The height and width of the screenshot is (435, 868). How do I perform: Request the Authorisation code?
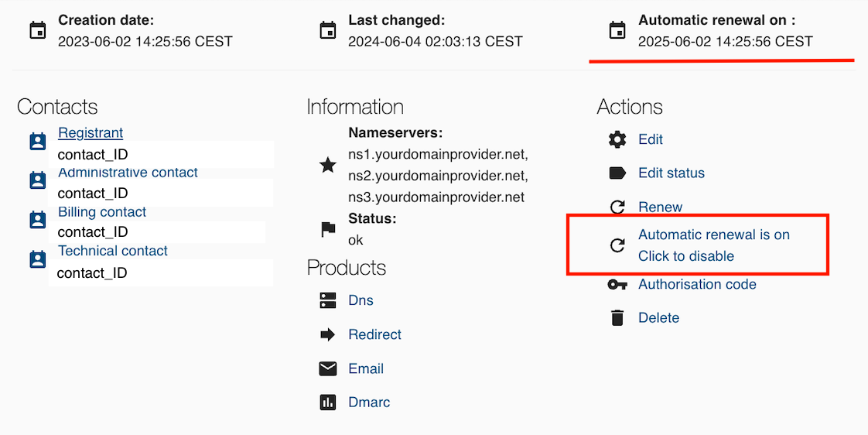click(x=697, y=284)
